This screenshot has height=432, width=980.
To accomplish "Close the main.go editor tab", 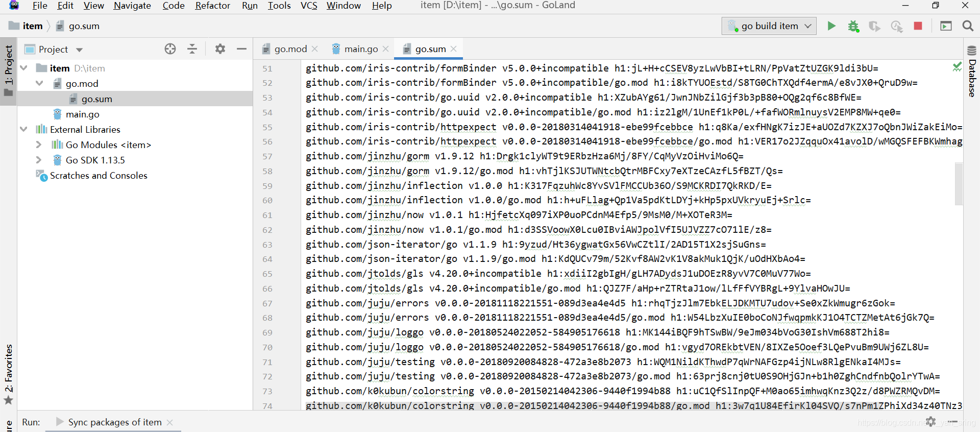I will point(386,49).
